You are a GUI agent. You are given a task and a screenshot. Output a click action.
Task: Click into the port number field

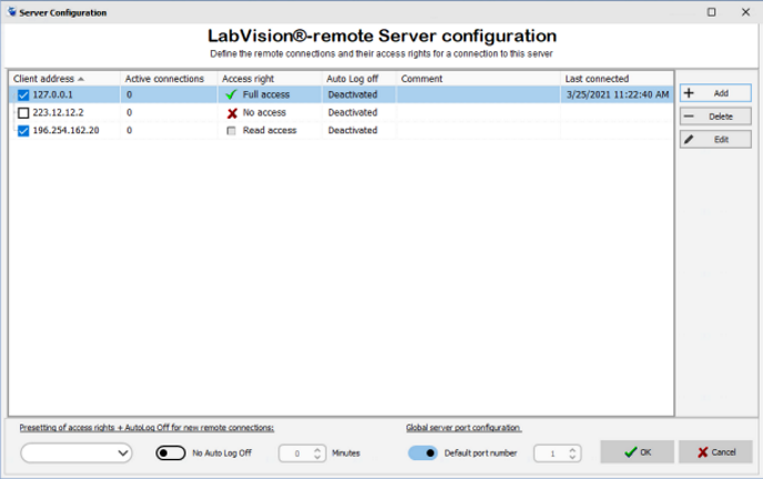(x=551, y=454)
